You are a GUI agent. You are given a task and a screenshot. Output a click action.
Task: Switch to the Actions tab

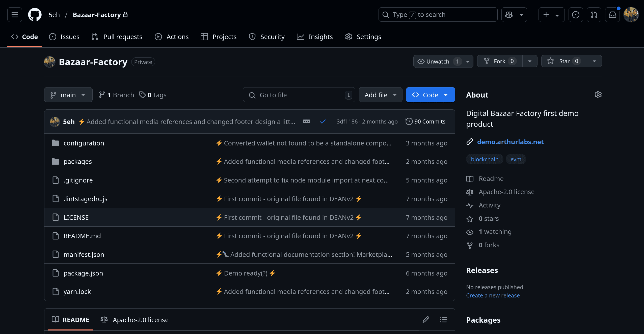point(172,37)
